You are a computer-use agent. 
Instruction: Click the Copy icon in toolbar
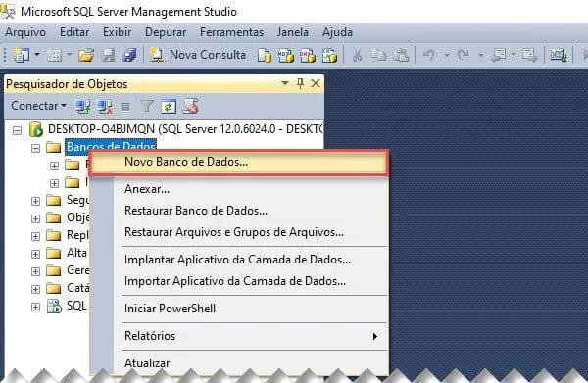(x=378, y=55)
